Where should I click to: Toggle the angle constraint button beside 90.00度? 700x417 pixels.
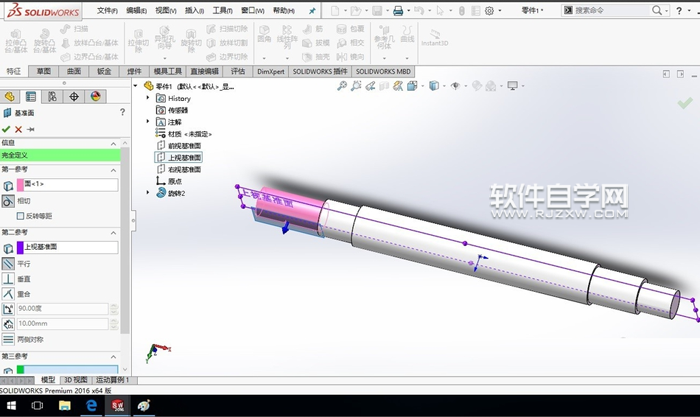8,309
